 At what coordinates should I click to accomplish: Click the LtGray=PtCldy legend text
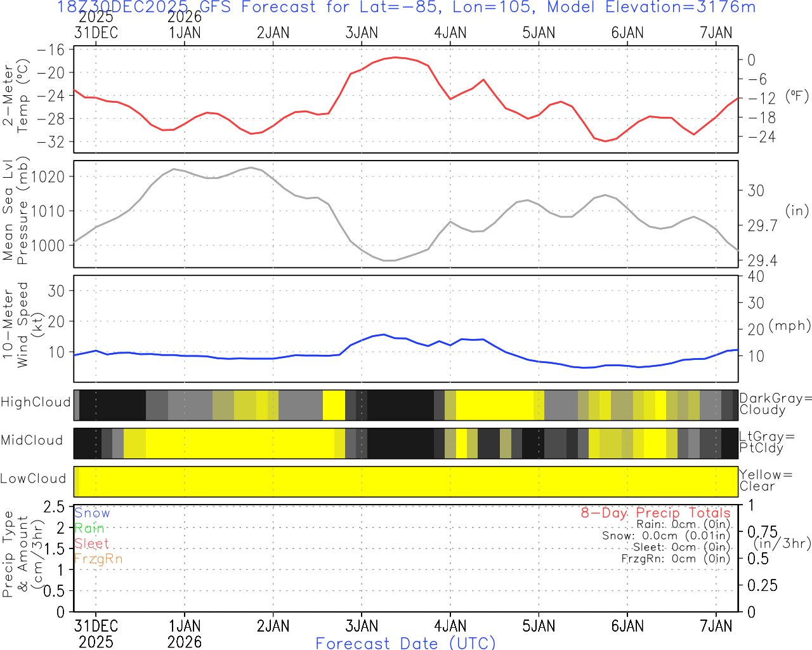pos(766,442)
